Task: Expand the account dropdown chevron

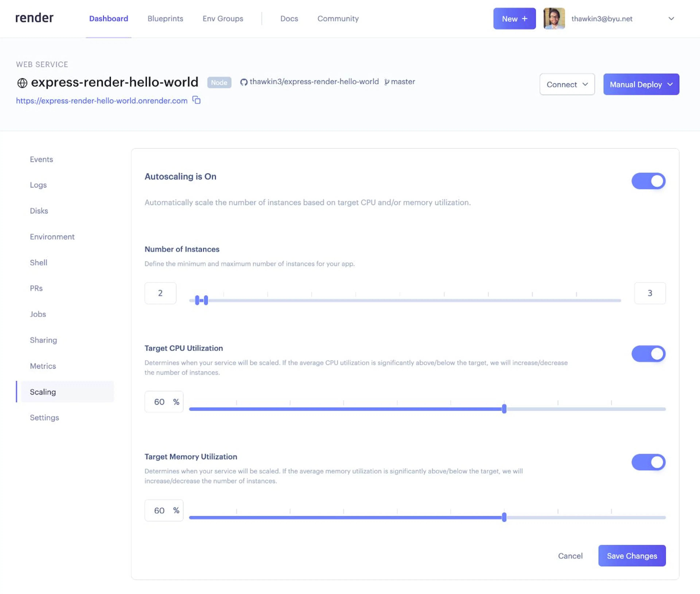Action: (671, 19)
